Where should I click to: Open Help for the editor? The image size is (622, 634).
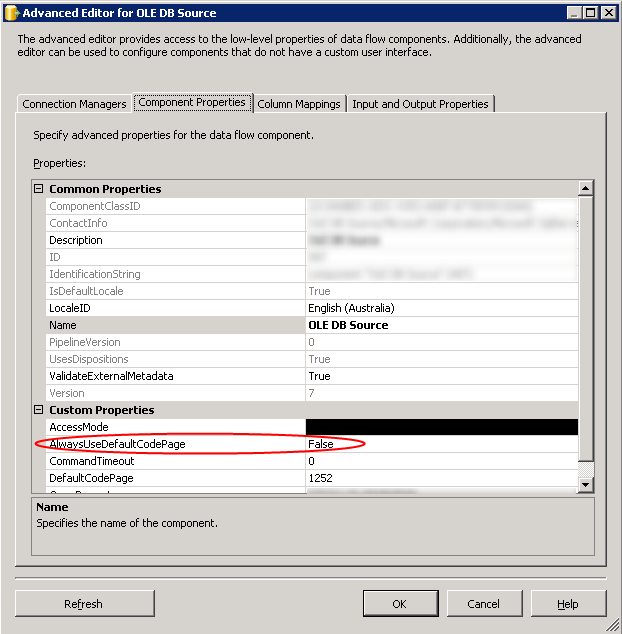tap(568, 604)
